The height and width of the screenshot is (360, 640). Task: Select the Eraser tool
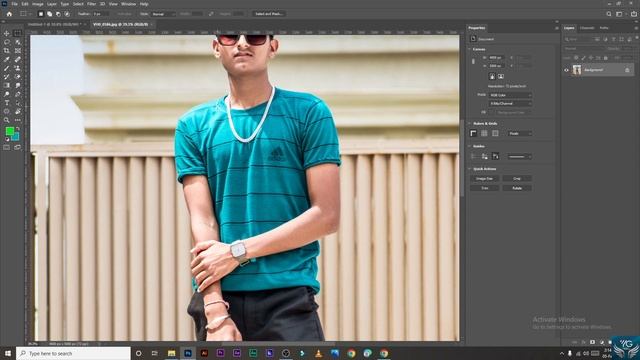(x=18, y=77)
